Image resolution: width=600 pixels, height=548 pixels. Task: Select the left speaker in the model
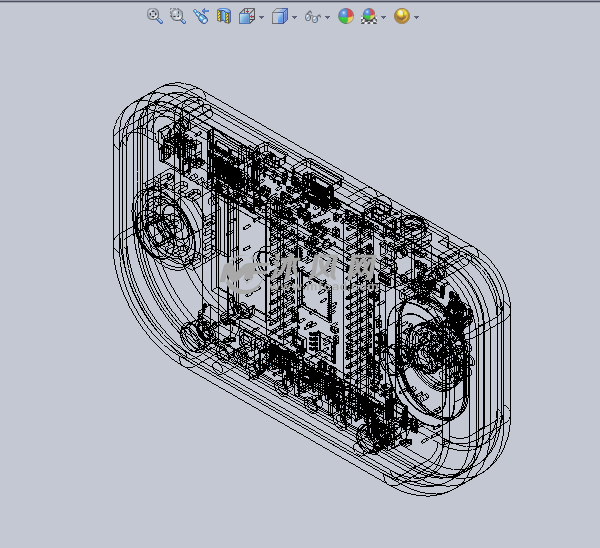[168, 225]
